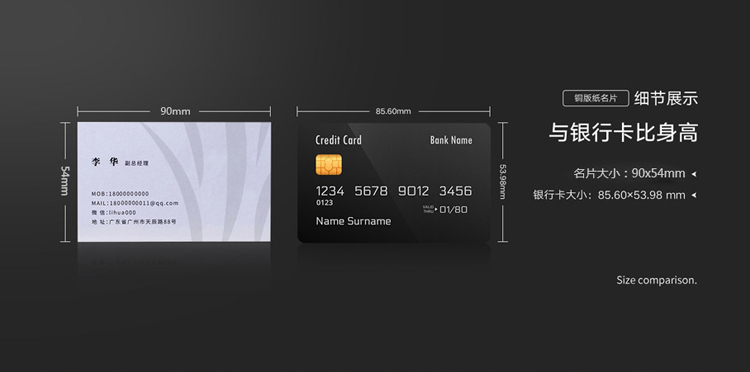Click the Bank Name text on card
Image resolution: width=750 pixels, height=372 pixels.
point(451,140)
